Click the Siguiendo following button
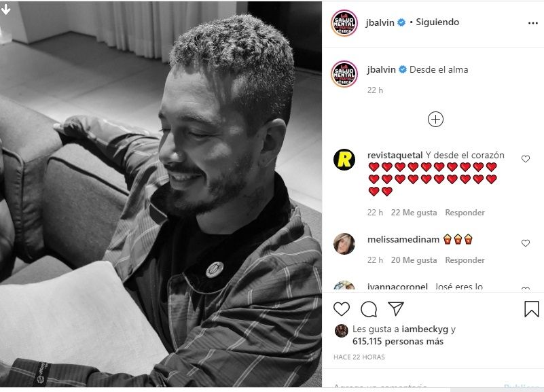 [x=437, y=22]
